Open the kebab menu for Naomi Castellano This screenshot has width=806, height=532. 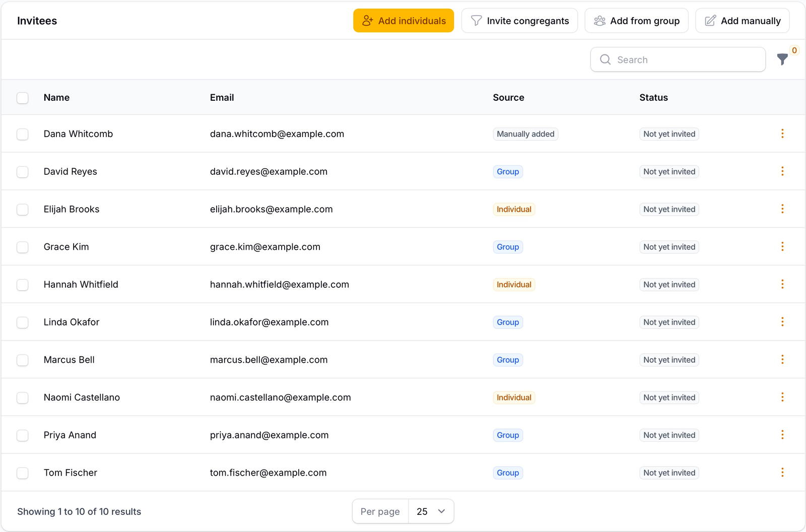click(782, 397)
